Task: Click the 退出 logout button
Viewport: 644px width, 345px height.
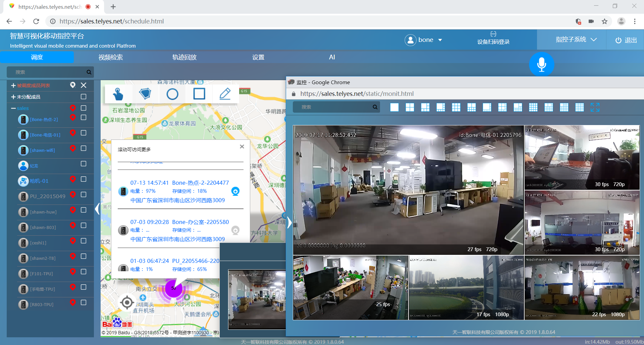Action: point(626,40)
